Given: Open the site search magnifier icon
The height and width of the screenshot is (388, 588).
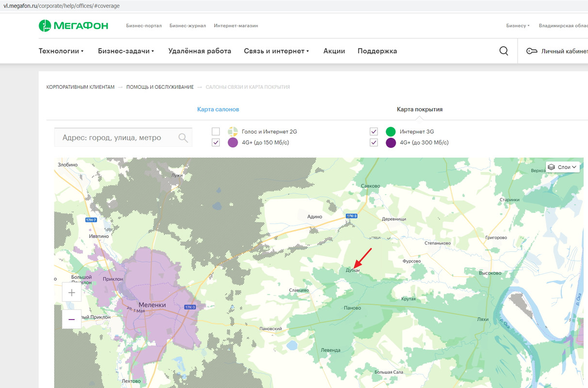Looking at the screenshot, I should tap(504, 51).
